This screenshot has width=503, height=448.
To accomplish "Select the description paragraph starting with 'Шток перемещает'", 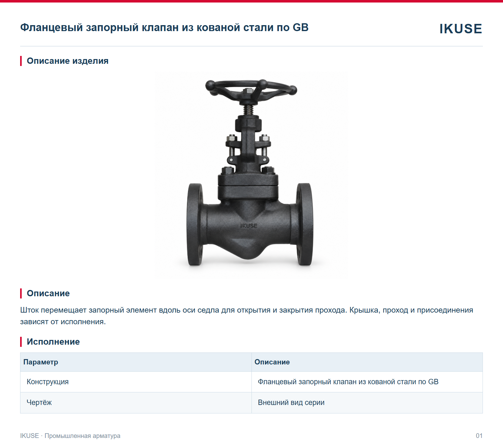I will point(246,316).
